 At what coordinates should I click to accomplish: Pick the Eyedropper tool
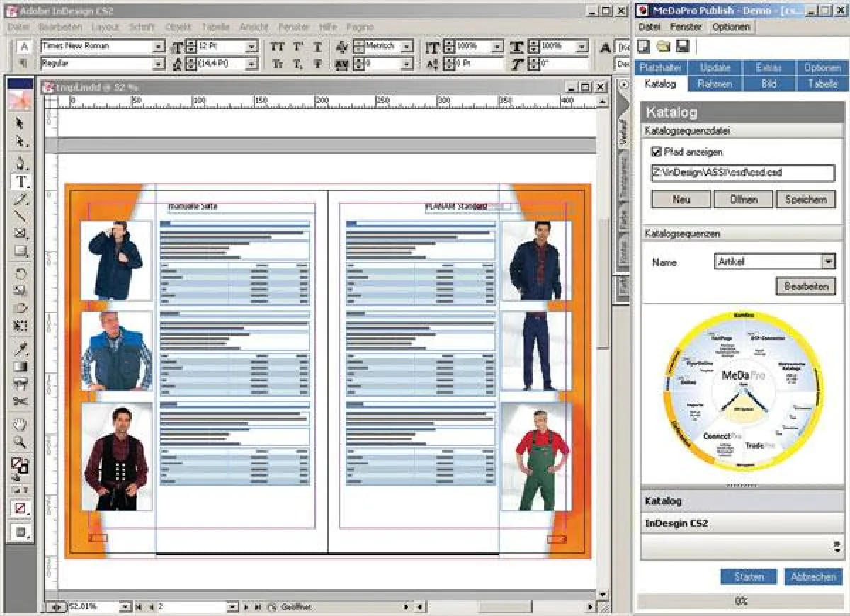pyautogui.click(x=21, y=349)
